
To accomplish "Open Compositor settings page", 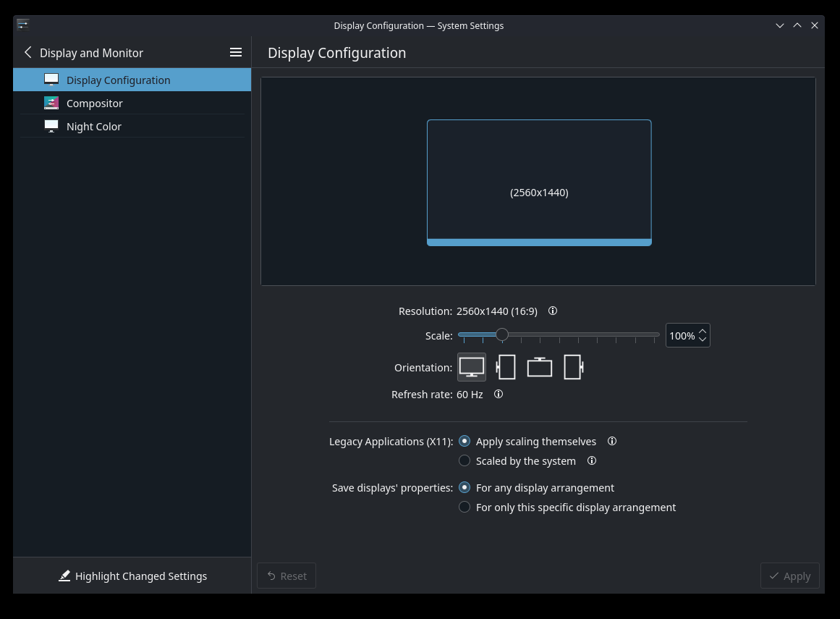I will coord(132,103).
